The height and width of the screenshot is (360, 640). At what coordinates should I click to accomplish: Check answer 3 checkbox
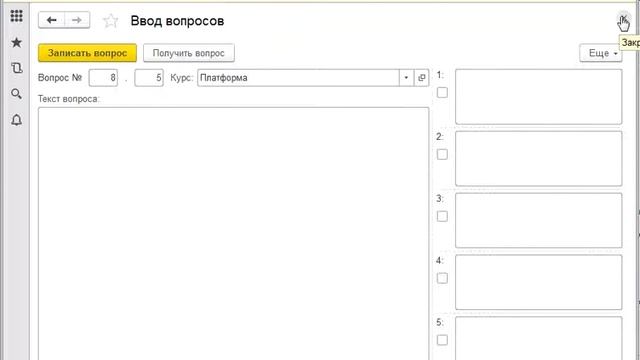pos(442,216)
